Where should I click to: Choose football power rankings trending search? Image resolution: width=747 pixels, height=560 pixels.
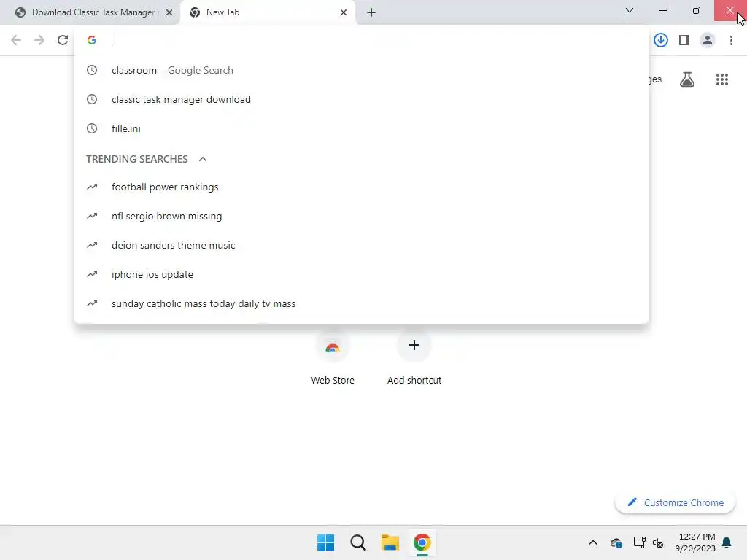(x=362, y=187)
